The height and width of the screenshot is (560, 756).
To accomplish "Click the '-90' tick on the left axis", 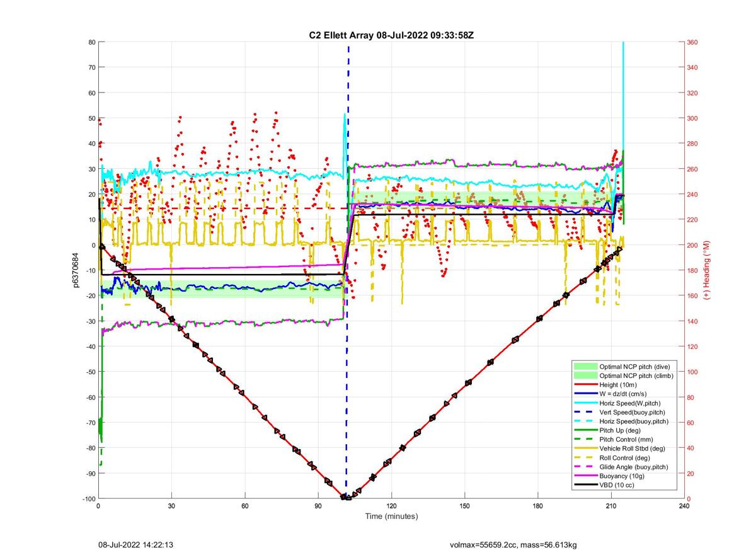I will point(89,473).
